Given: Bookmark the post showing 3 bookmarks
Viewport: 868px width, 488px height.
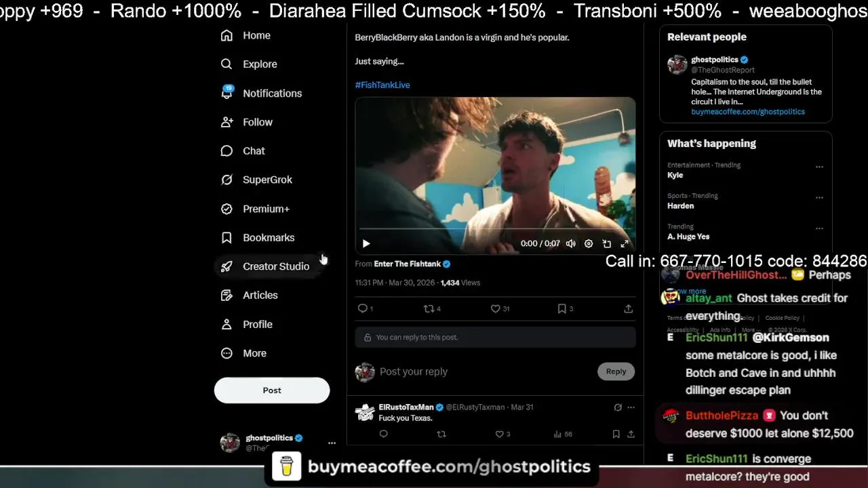Looking at the screenshot, I should pyautogui.click(x=566, y=308).
